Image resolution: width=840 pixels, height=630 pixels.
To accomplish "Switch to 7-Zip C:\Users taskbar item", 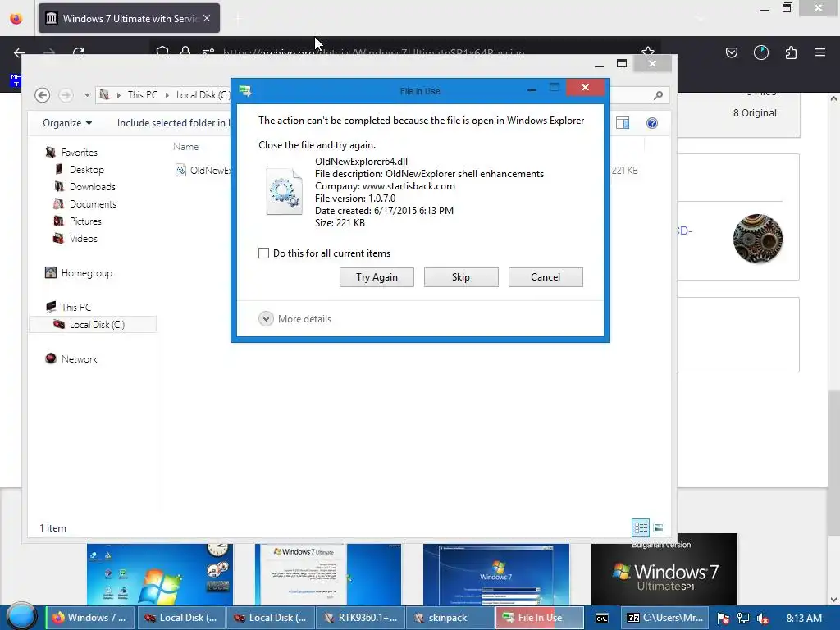I will click(664, 618).
